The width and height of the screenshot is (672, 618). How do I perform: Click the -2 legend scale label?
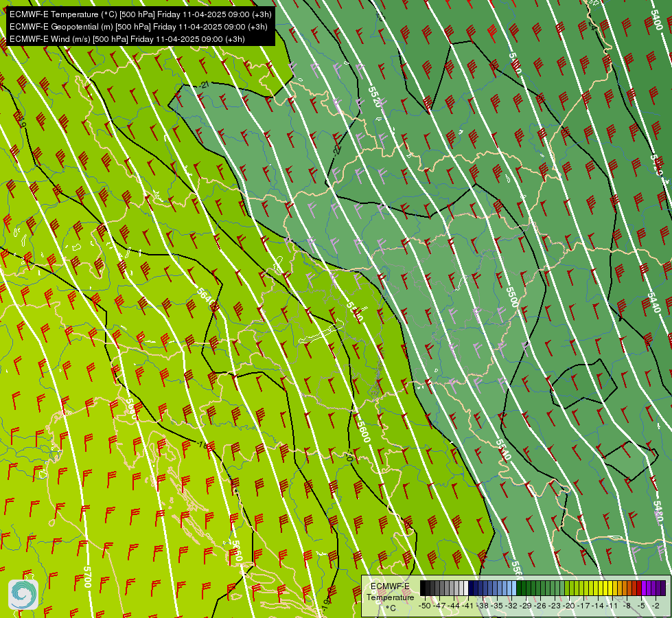[656, 606]
